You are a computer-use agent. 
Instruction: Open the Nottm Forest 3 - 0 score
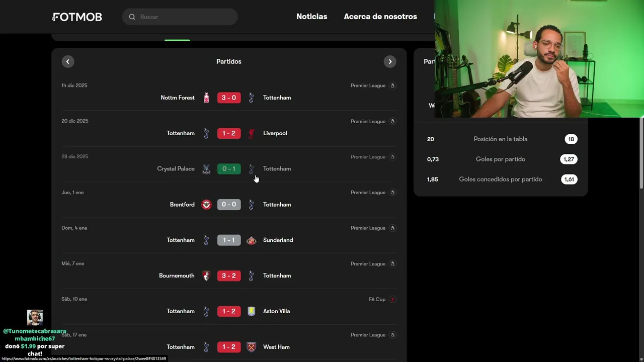point(229,98)
